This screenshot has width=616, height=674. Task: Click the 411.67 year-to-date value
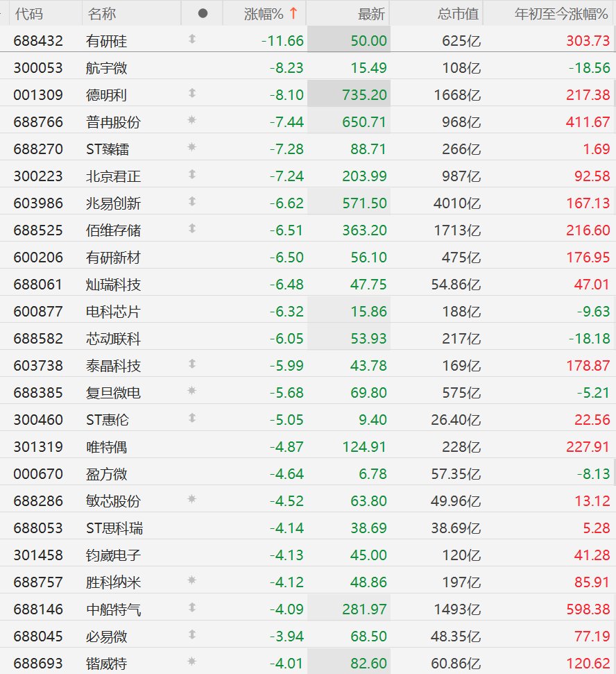pyautogui.click(x=588, y=122)
